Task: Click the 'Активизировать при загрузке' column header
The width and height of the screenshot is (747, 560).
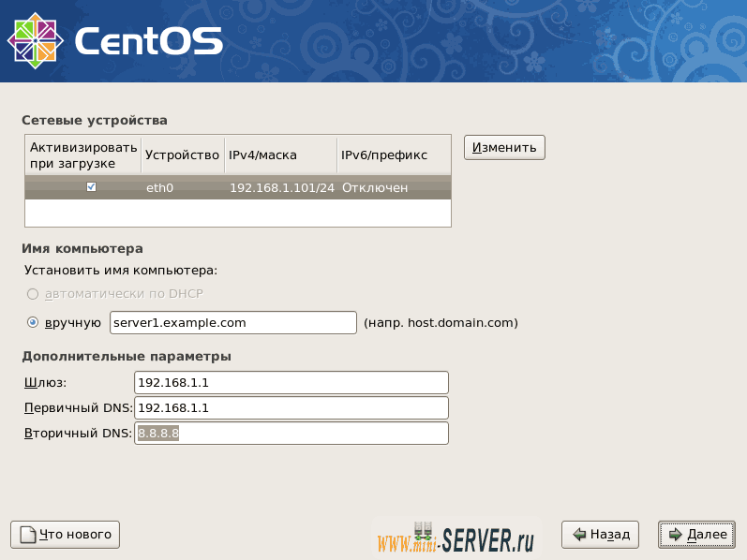Action: (83, 155)
